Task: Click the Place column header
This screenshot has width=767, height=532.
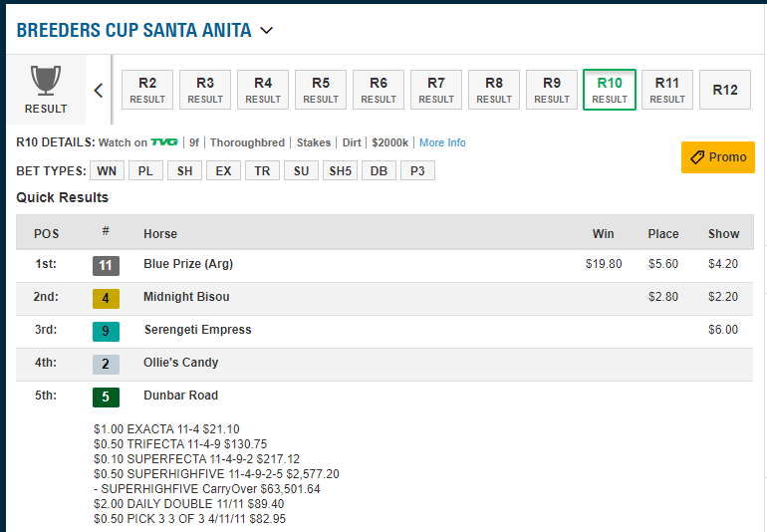Action: tap(663, 234)
